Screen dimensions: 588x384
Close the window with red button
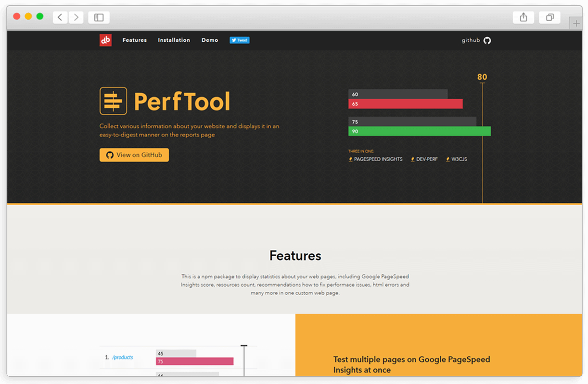tap(17, 16)
